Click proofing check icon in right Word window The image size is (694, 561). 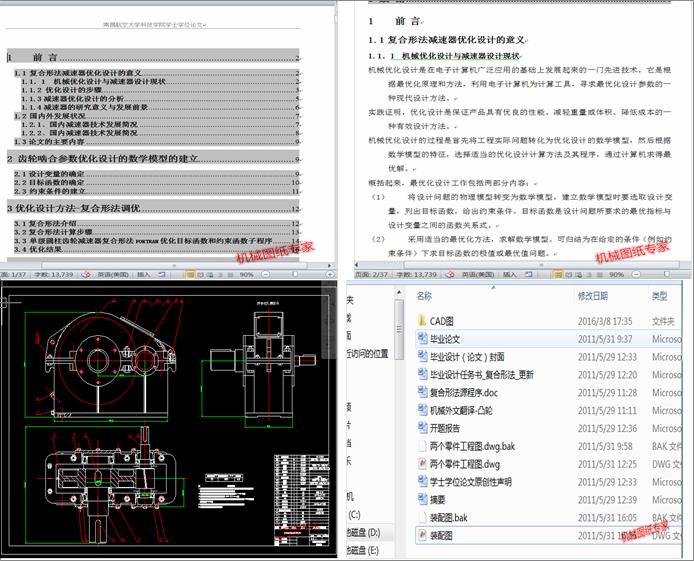[x=451, y=275]
